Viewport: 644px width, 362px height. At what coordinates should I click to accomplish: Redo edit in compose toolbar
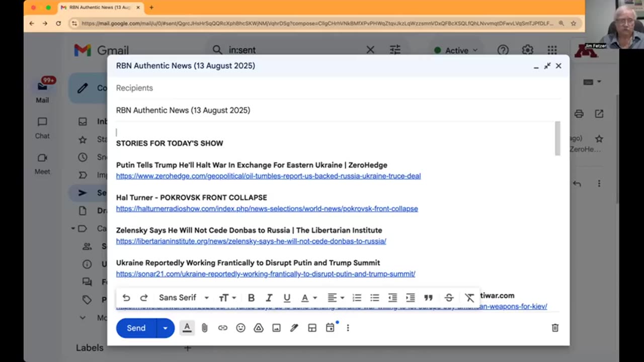144,298
